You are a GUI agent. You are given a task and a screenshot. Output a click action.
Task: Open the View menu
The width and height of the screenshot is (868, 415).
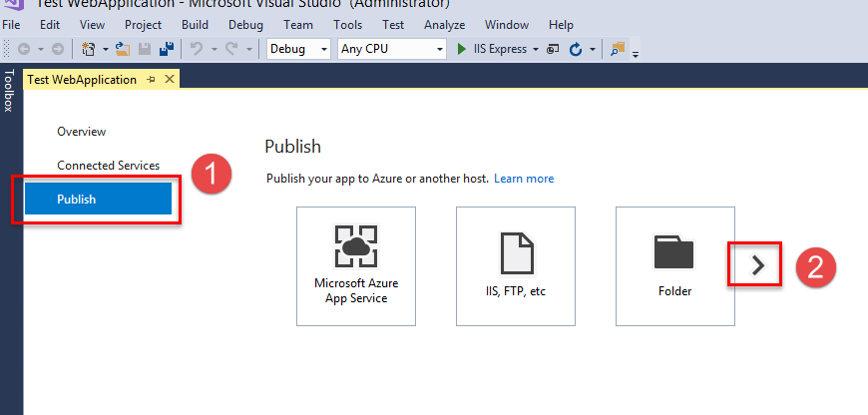tap(92, 25)
